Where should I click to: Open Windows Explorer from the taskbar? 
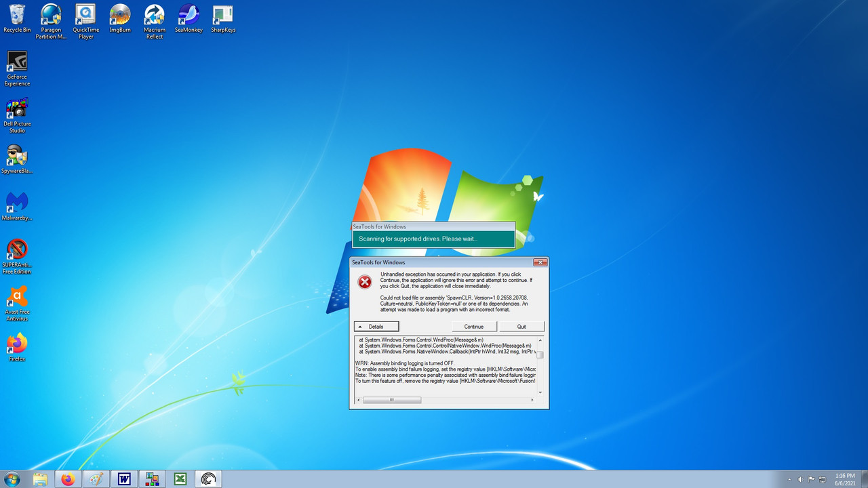pos(40,479)
